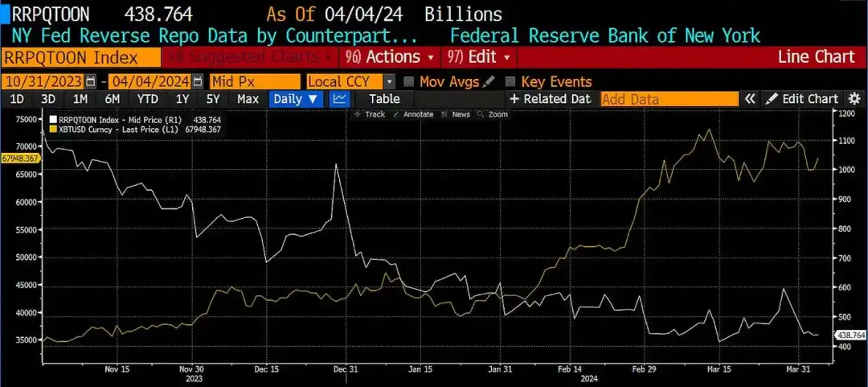Click the white RRPQTOON legend color swatch
The height and width of the screenshot is (387, 868).
click(53, 119)
